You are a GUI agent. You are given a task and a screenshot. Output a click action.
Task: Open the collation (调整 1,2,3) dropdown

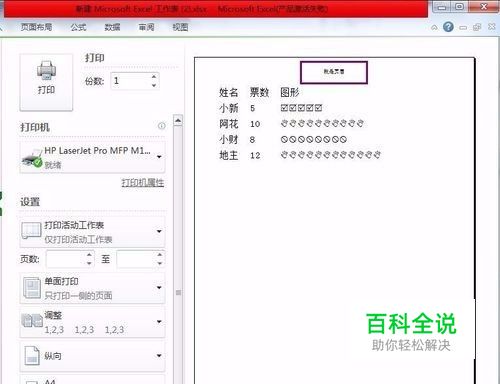[x=92, y=322]
